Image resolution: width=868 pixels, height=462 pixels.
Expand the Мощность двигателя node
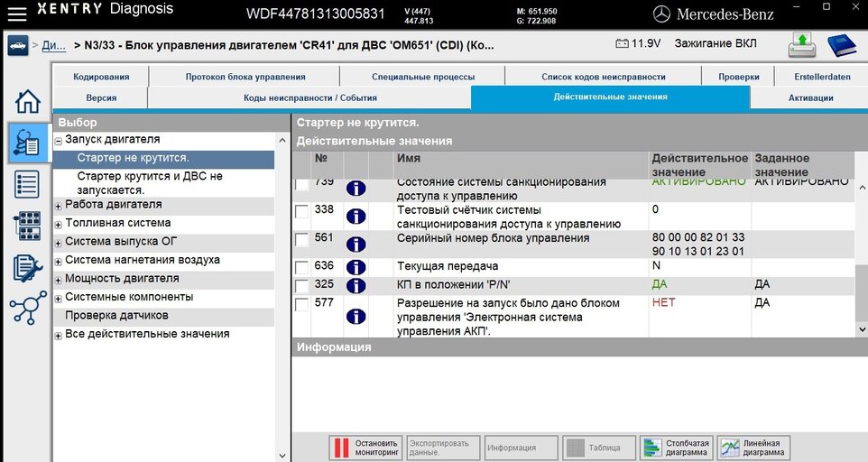tap(58, 280)
